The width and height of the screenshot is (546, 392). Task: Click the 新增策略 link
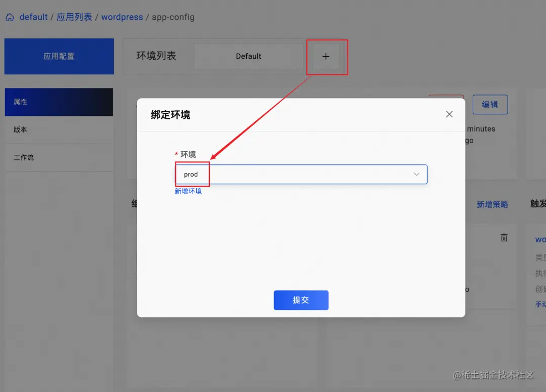tap(492, 204)
